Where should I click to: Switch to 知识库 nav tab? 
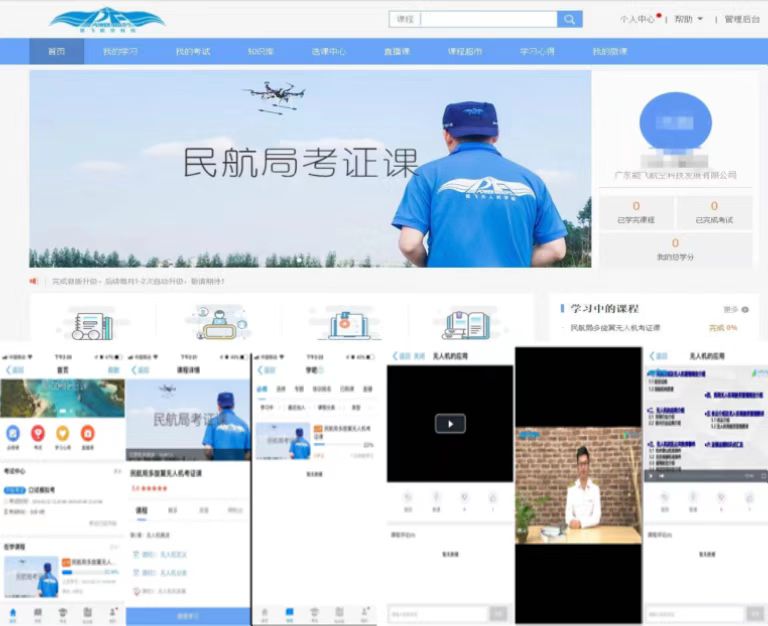[261, 51]
